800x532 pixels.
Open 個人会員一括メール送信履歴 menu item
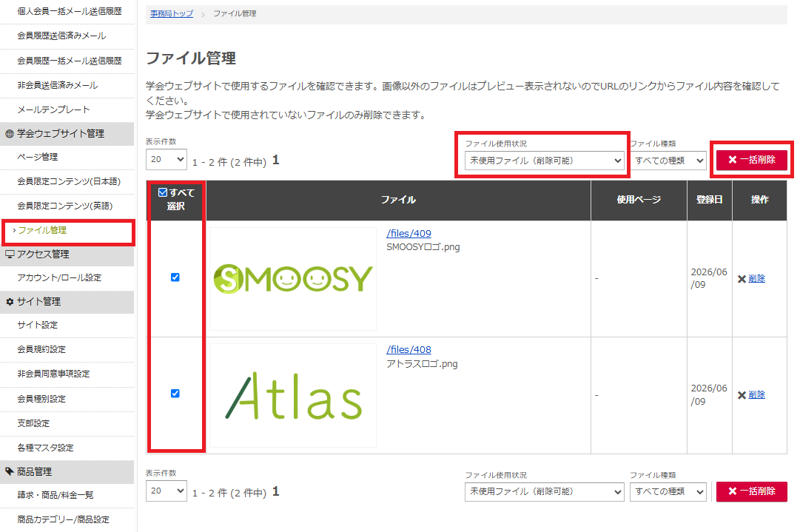tap(70, 11)
